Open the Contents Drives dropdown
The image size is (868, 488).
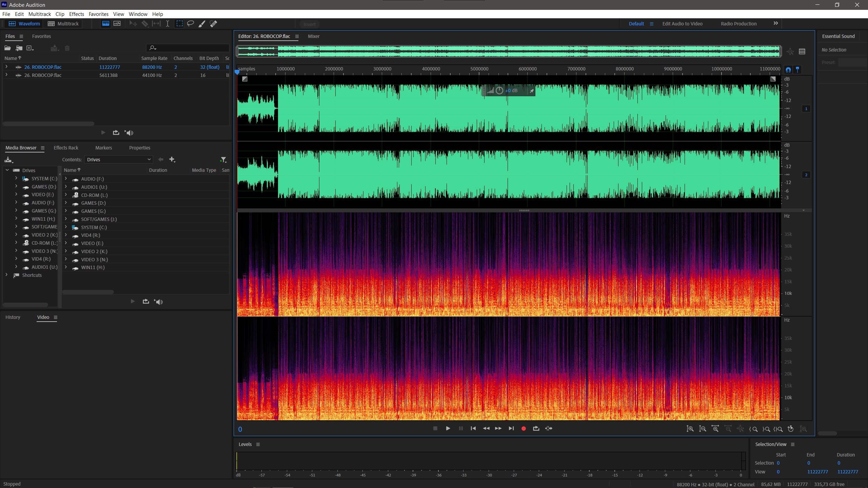118,160
